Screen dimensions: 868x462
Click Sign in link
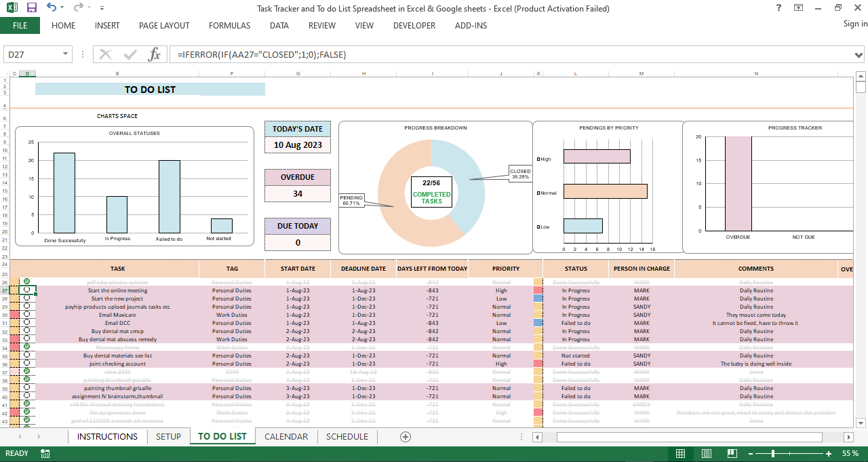(855, 24)
